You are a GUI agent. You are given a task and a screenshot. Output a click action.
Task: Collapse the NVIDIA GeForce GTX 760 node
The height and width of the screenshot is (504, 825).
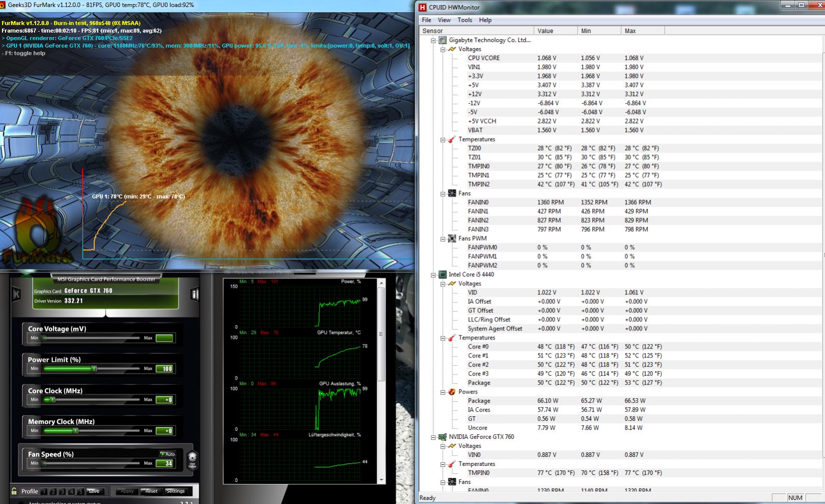point(433,438)
